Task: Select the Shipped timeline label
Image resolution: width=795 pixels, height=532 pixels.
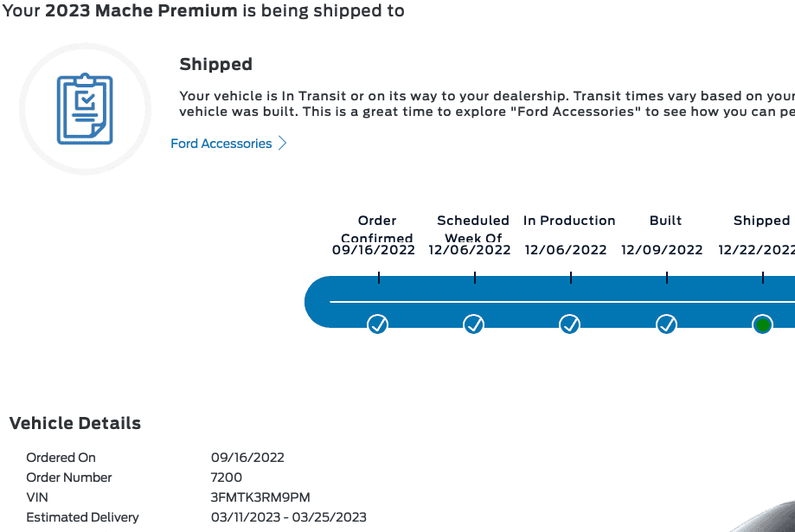Action: pos(761,221)
